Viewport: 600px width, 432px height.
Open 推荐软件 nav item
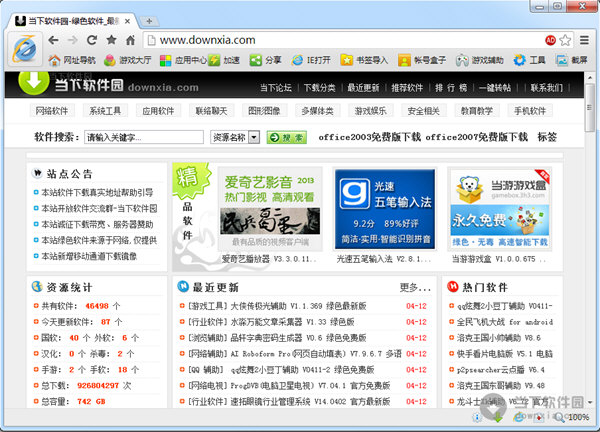tap(407, 88)
